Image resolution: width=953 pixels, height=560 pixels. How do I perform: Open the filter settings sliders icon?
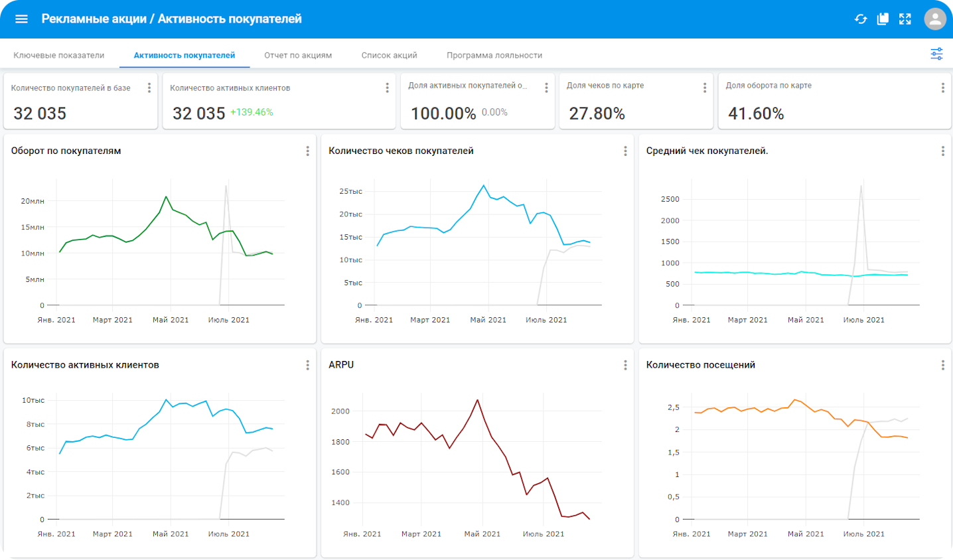click(x=936, y=54)
